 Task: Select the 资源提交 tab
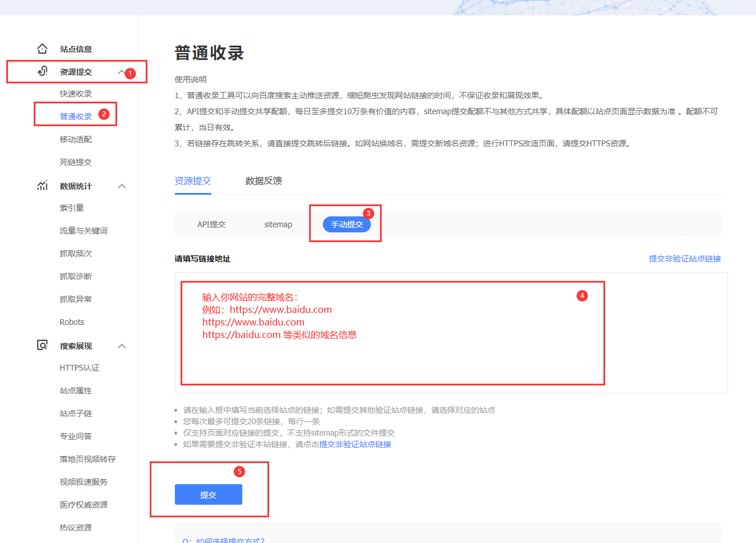click(x=193, y=181)
